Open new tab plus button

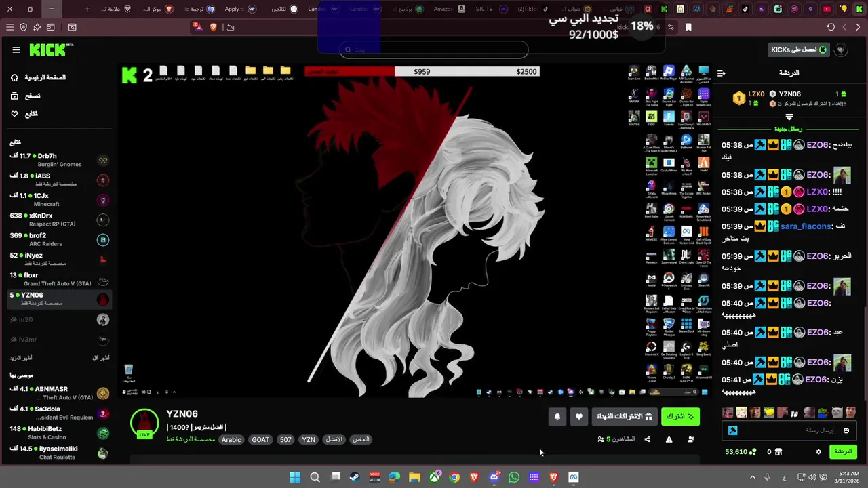[x=87, y=9]
